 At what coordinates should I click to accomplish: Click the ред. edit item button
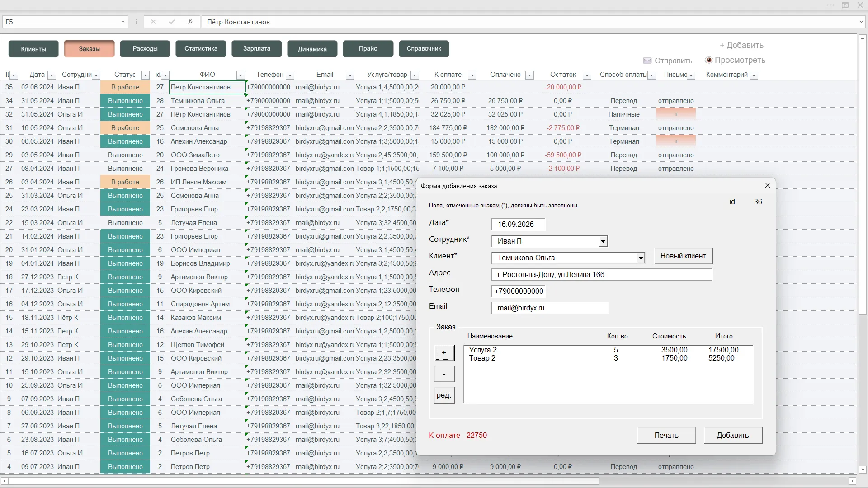coord(444,395)
